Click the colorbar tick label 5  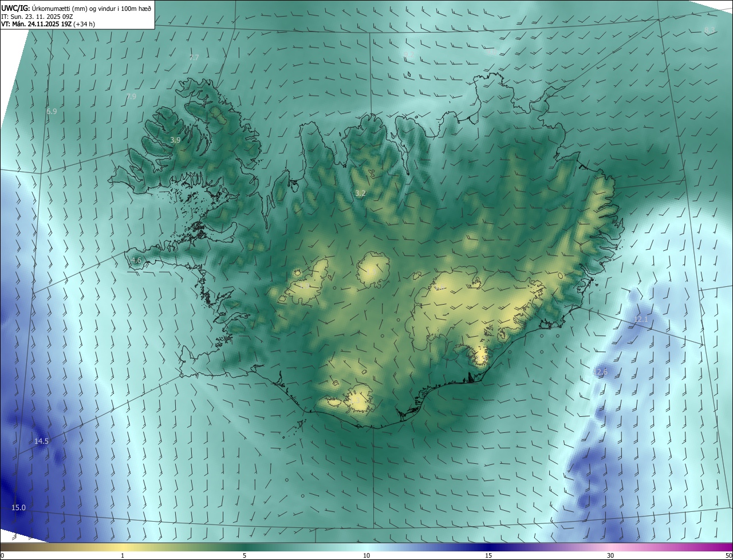pyautogui.click(x=245, y=555)
